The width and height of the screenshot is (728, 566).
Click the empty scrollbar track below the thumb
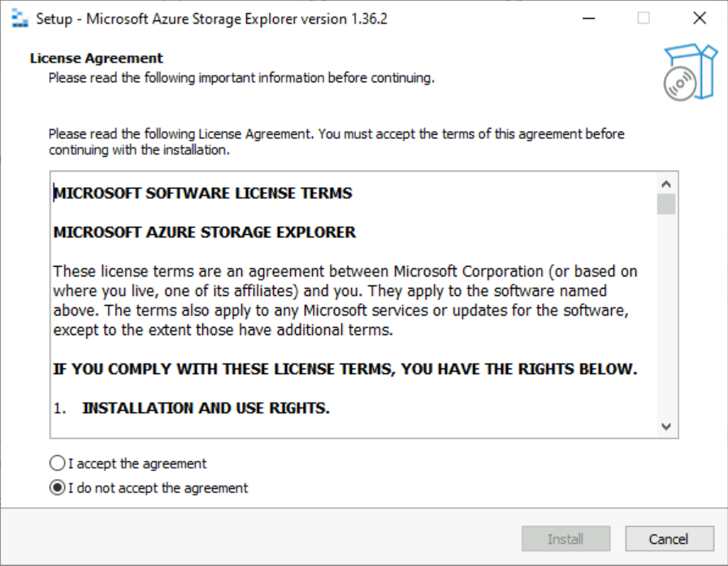[x=666, y=325]
